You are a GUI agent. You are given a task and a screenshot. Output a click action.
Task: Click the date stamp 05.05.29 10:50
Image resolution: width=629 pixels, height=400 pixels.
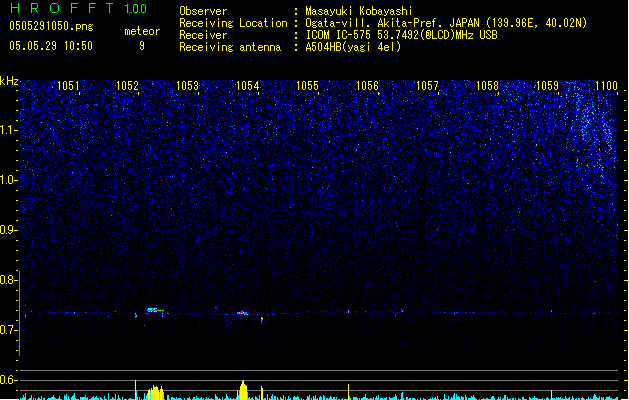51,46
